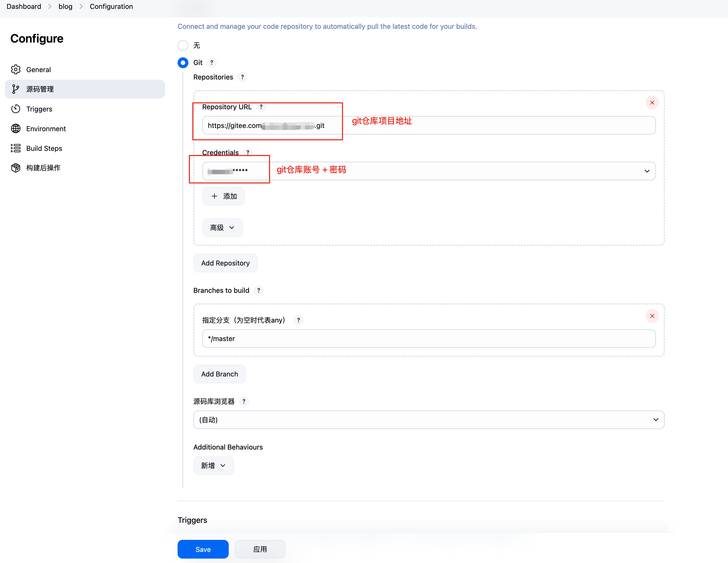
Task: Open Configuration breadcrumb link
Action: pyautogui.click(x=111, y=6)
